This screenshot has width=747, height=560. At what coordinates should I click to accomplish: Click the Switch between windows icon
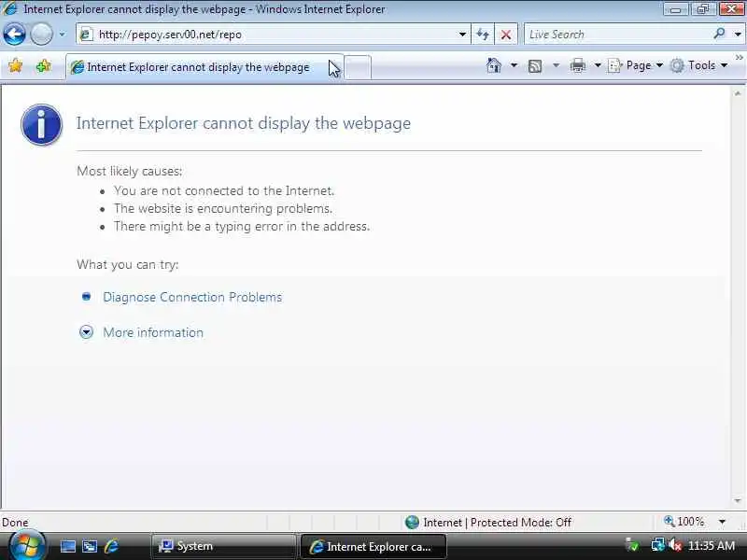pyautogui.click(x=90, y=546)
